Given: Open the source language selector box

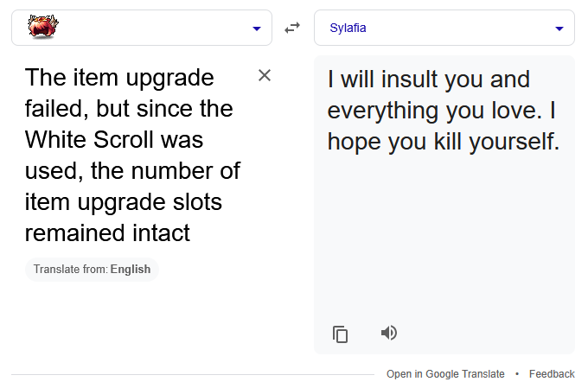Looking at the screenshot, I should pos(142,28).
